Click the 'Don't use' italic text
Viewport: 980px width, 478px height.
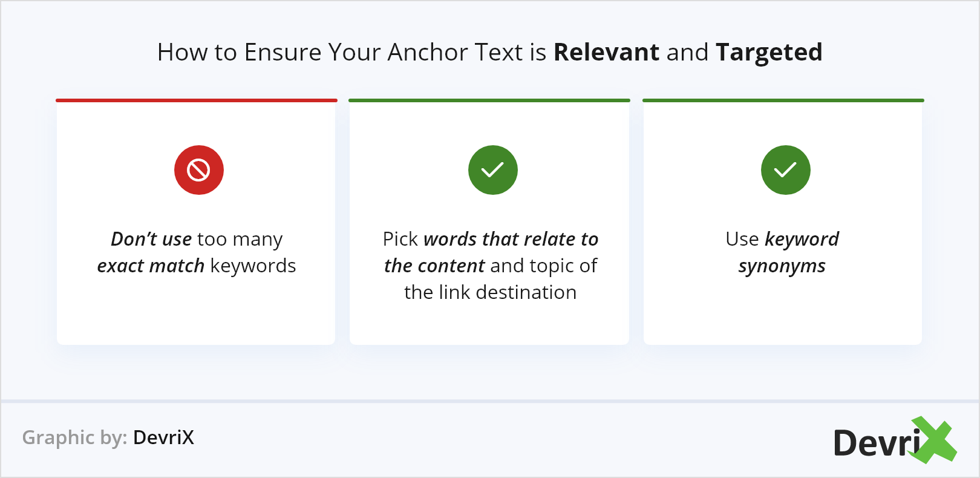[x=151, y=239]
